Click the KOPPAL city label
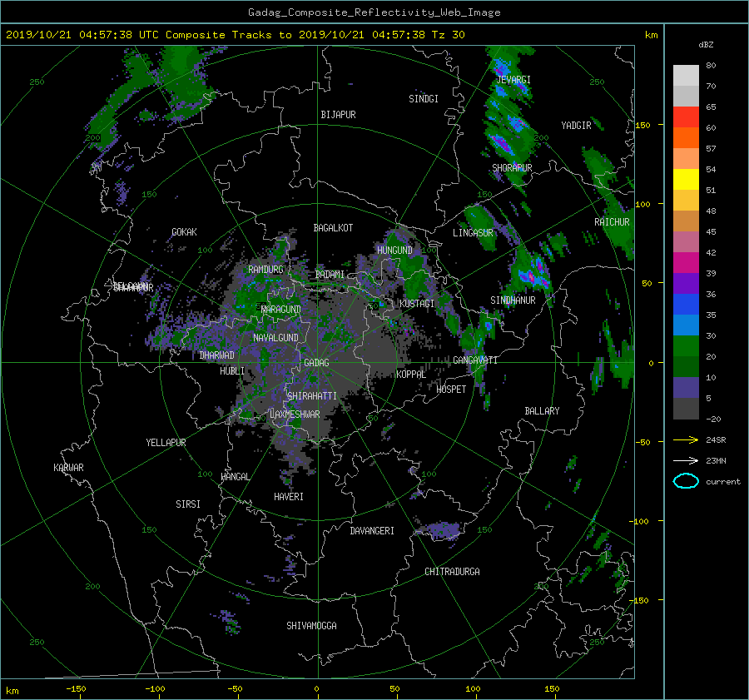The height and width of the screenshot is (700, 749). [411, 375]
